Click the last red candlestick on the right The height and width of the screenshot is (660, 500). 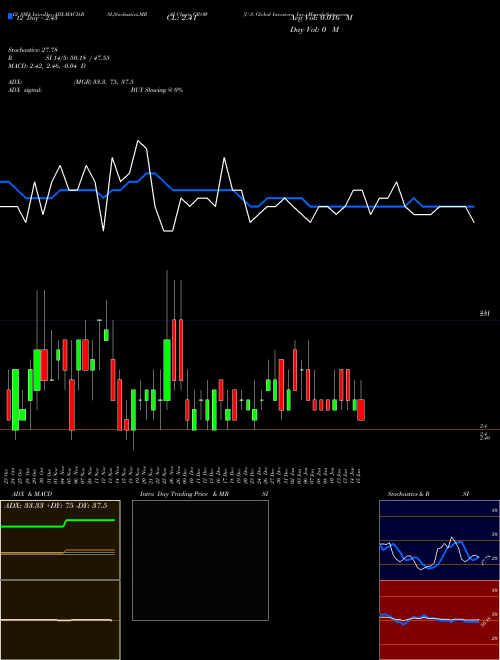pyautogui.click(x=361, y=410)
